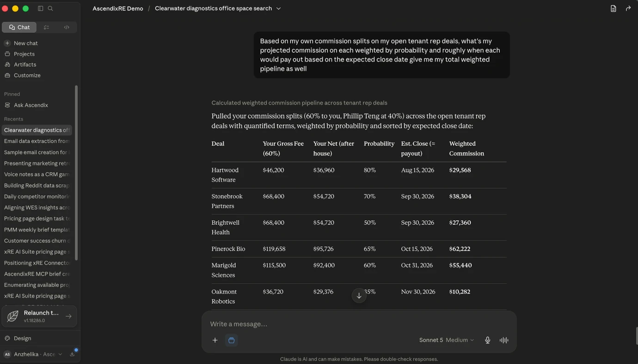
Task: Start voice mode waveform icon
Action: (x=504, y=340)
